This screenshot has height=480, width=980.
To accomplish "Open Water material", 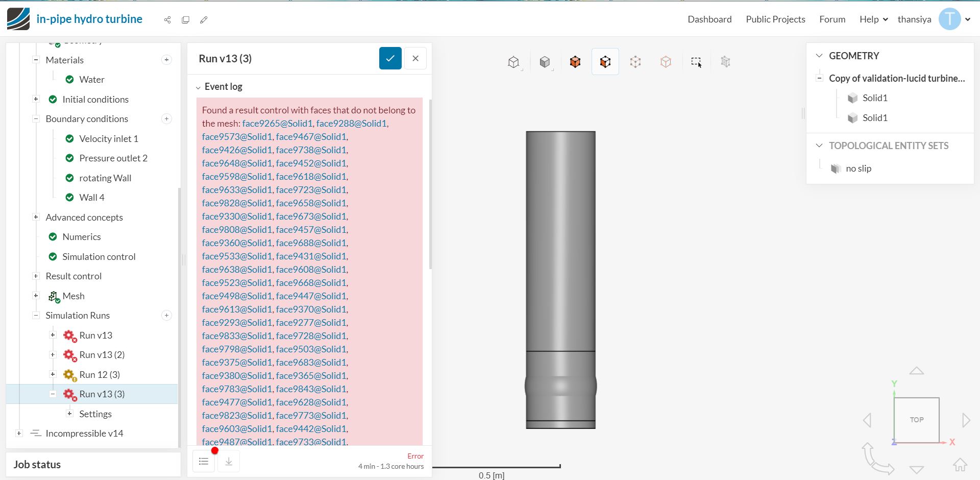I will click(x=92, y=80).
